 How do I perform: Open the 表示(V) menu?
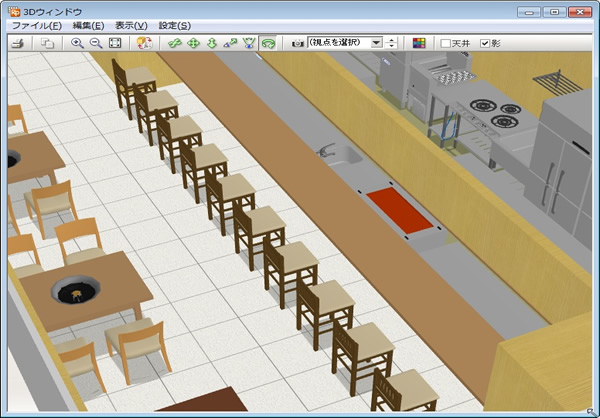131,25
